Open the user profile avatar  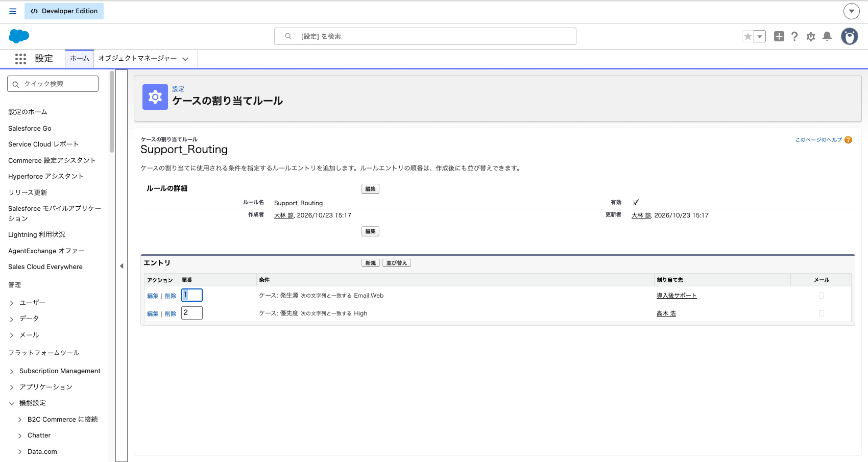(x=850, y=36)
